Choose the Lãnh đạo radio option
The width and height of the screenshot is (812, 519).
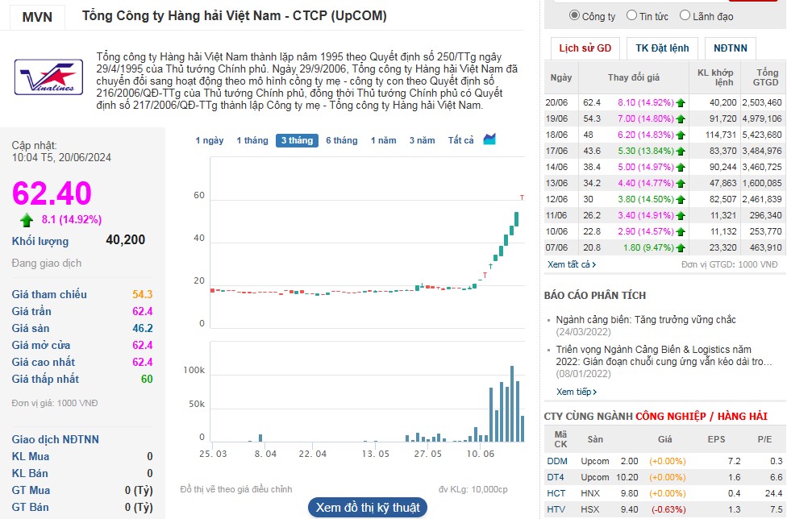point(685,15)
